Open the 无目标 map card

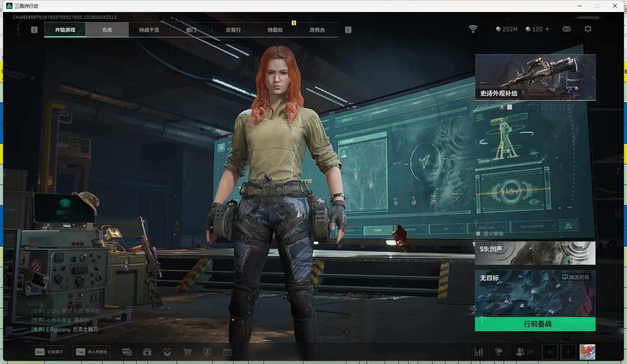tap(535, 293)
